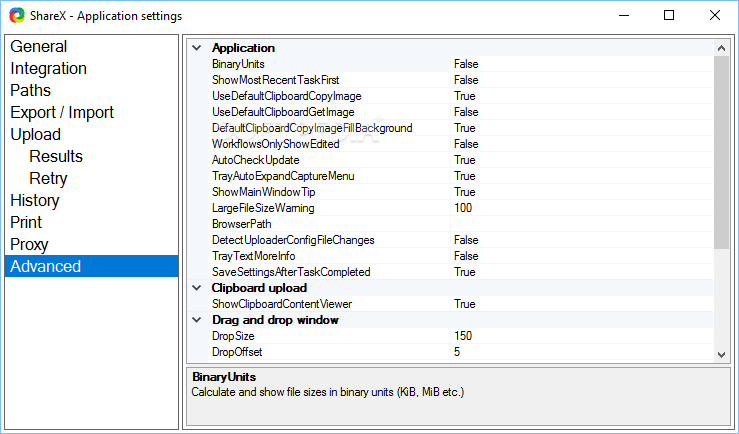Image resolution: width=739 pixels, height=434 pixels.
Task: Select the DefaultClipboardCopyImageFillBackground property
Action: pyautogui.click(x=312, y=128)
